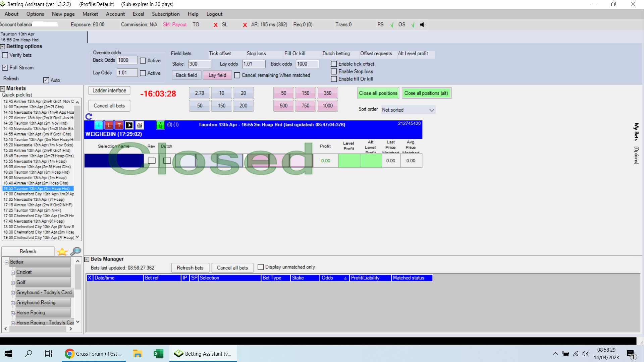The image size is (644, 362).
Task: Mute the sound via speaker icon
Action: click(x=422, y=24)
